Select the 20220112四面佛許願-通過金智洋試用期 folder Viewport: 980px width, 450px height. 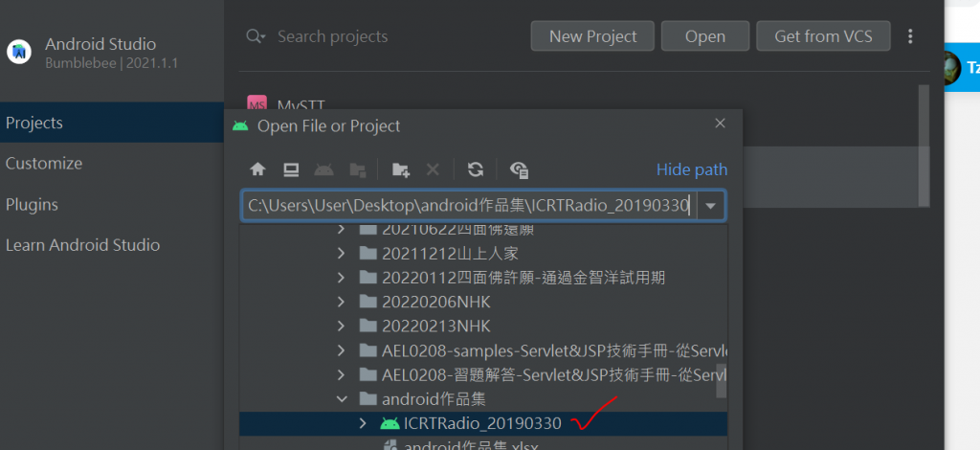(483, 278)
